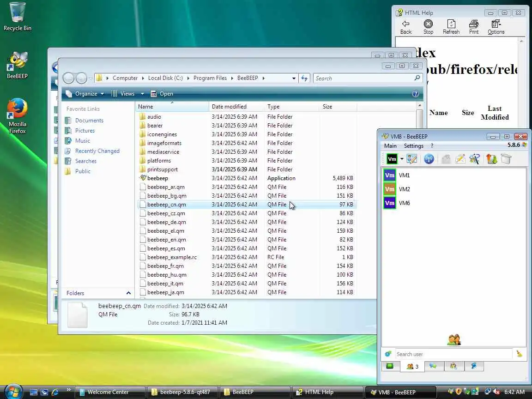Click the blue network broadcast icon in BeeBEEP
Screen dimensions: 532x399
click(x=429, y=159)
